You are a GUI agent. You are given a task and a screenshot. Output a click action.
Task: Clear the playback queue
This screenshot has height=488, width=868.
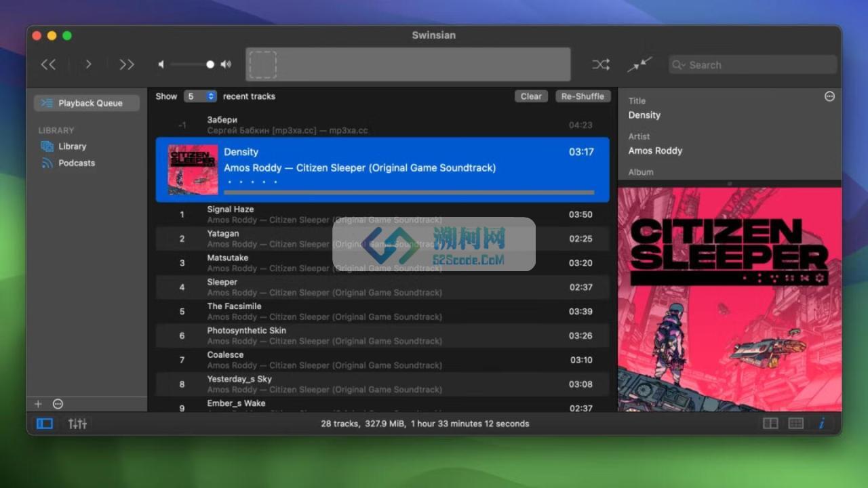tap(531, 96)
